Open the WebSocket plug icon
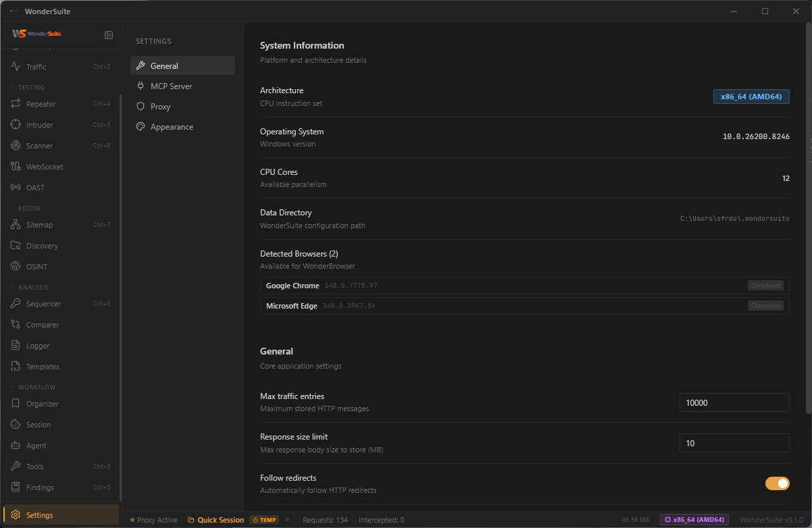 pyautogui.click(x=16, y=167)
